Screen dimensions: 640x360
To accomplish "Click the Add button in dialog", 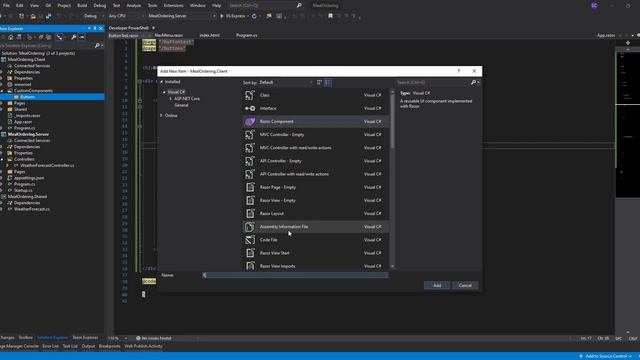I will tap(437, 285).
